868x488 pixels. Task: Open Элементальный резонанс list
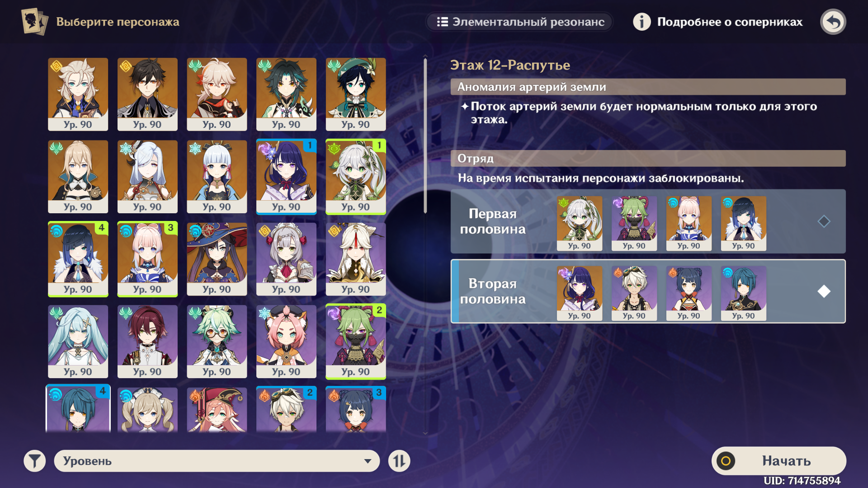tap(519, 22)
